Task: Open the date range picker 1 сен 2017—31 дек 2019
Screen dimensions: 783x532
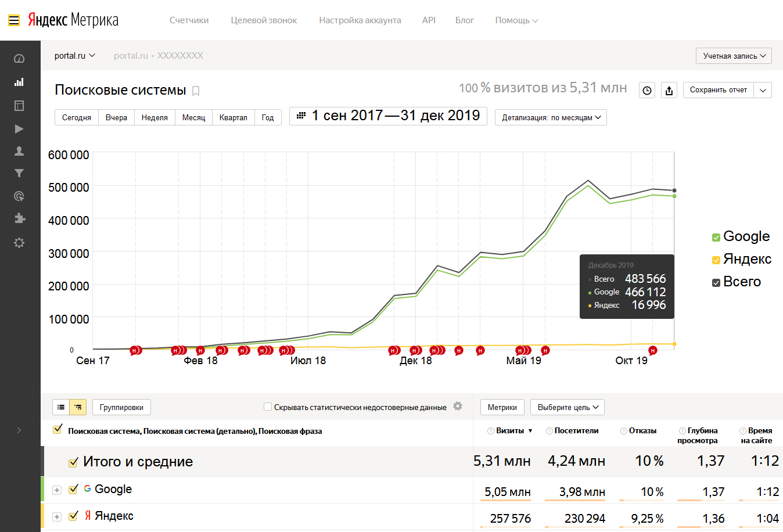Action: click(x=388, y=116)
